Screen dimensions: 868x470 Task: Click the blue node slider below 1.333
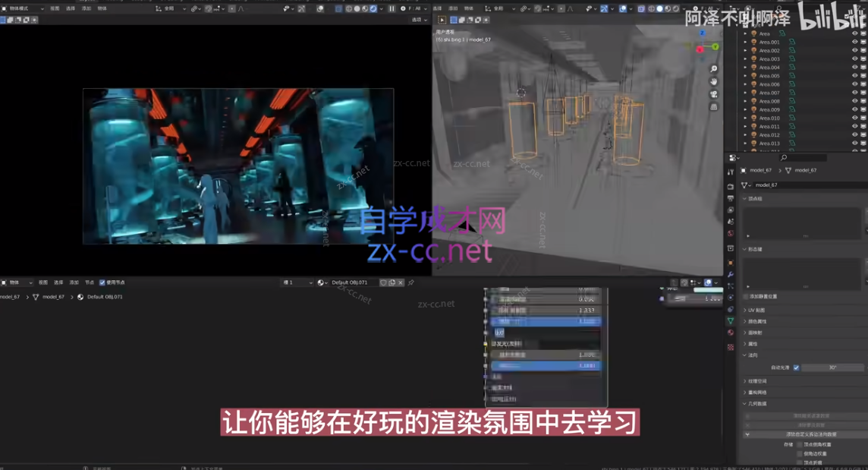click(x=546, y=321)
